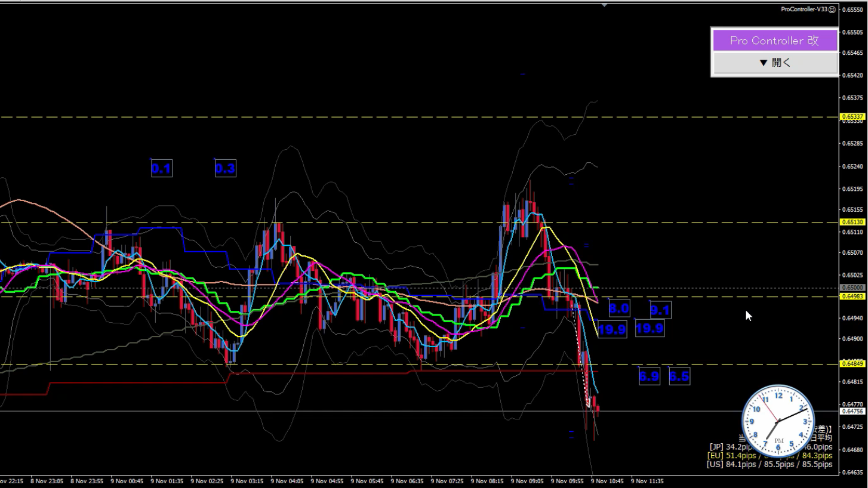Click the 9 Nov 10:45 time label
Screen dimensions: 868x488
click(x=607, y=481)
